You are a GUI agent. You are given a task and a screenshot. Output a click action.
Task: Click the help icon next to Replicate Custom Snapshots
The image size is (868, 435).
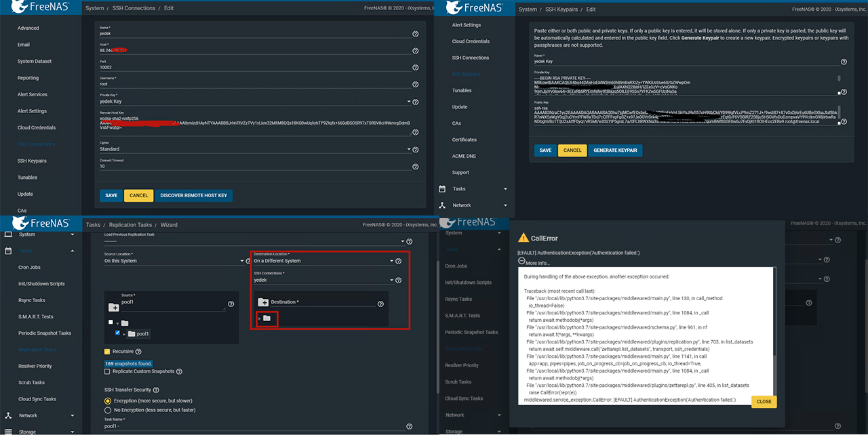point(180,371)
